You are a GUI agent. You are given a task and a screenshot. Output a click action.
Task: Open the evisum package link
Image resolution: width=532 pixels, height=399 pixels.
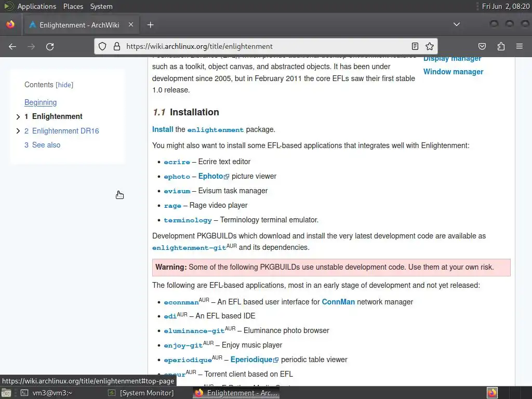177,191
